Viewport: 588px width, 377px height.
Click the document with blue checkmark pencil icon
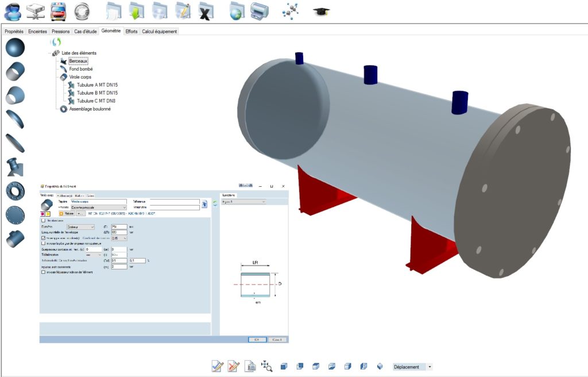(218, 366)
